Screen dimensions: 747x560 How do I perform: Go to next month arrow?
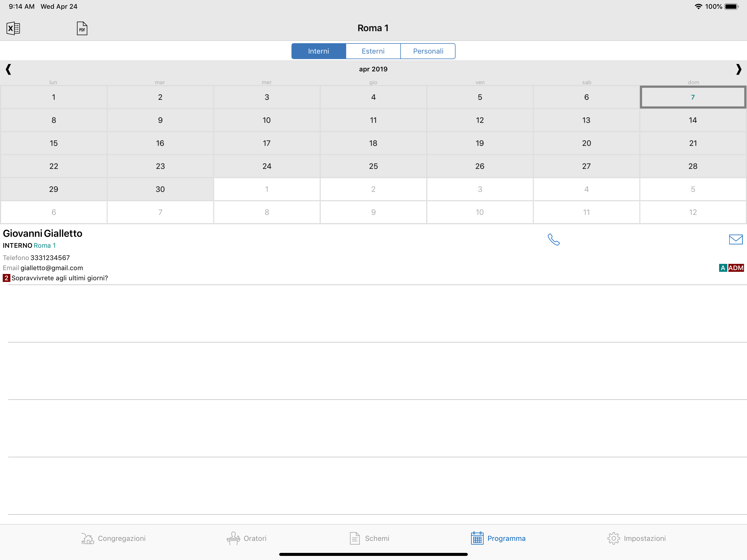point(739,69)
